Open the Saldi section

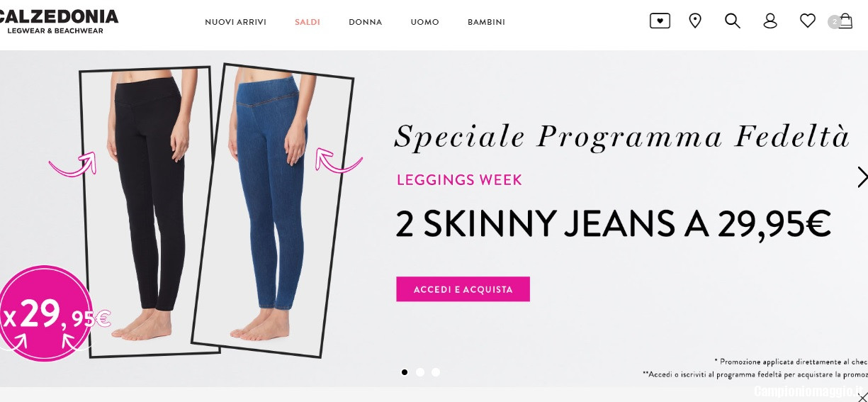[x=308, y=22]
